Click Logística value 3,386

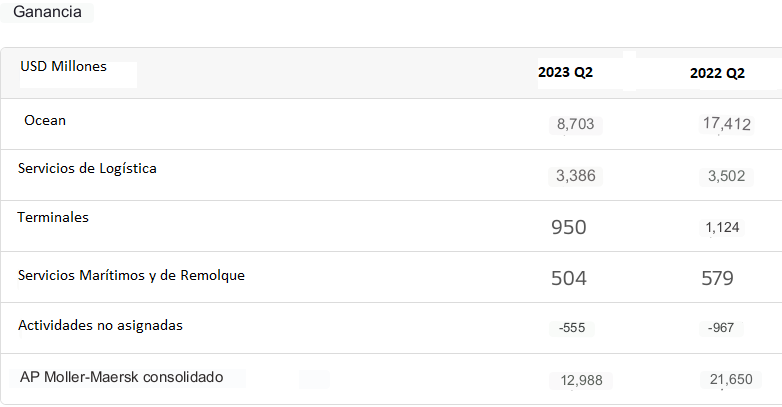point(576,176)
